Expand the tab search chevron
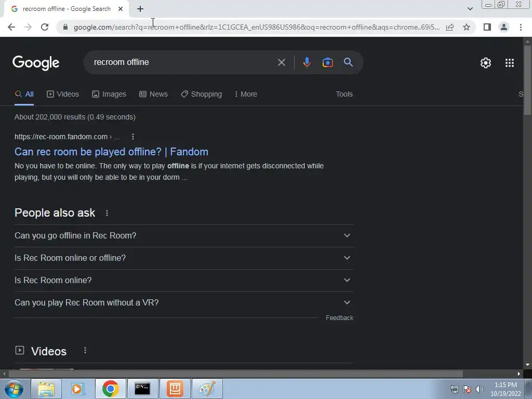The image size is (532, 399). coord(470,9)
